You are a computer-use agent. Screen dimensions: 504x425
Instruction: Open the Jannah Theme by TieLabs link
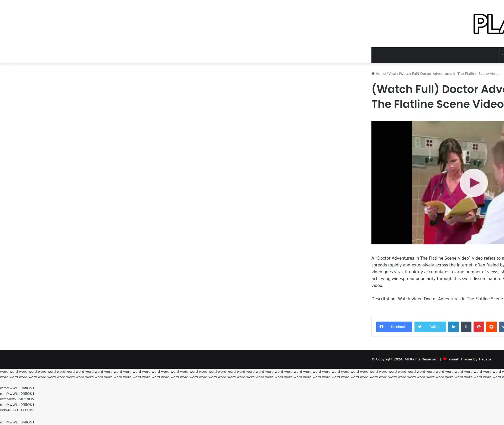click(x=469, y=359)
